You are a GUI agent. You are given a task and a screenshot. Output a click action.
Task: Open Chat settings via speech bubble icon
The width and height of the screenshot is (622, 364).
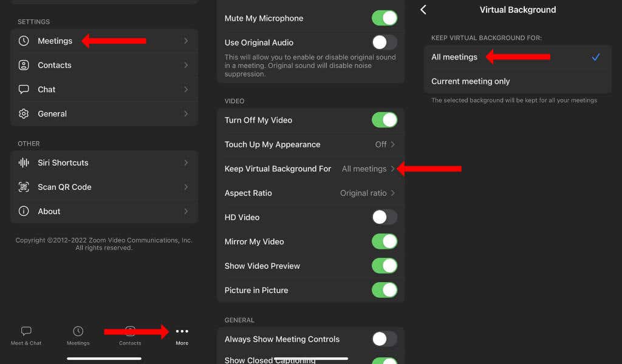[x=23, y=89]
